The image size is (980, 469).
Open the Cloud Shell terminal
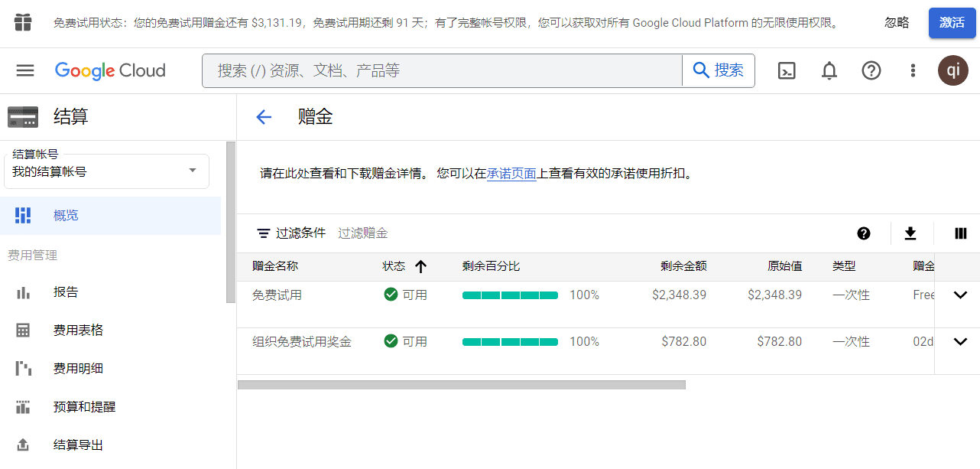click(787, 70)
